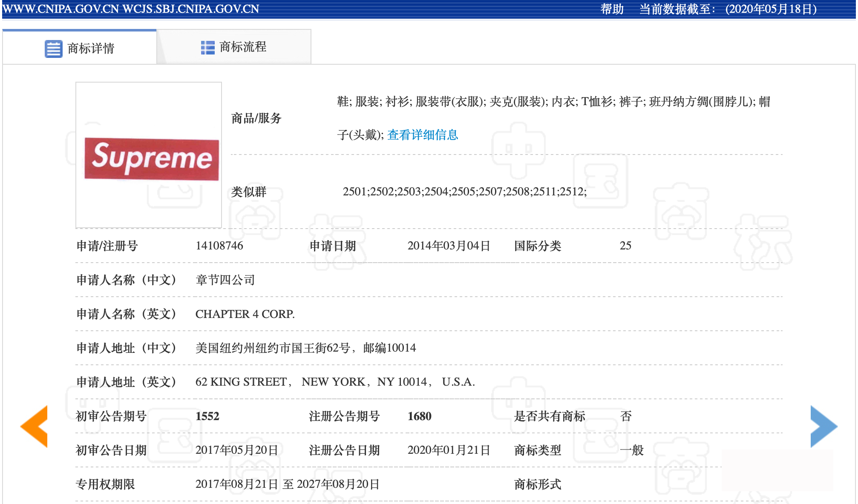This screenshot has width=858, height=504.
Task: Click the grid icon beside 商标流程
Action: point(207,47)
